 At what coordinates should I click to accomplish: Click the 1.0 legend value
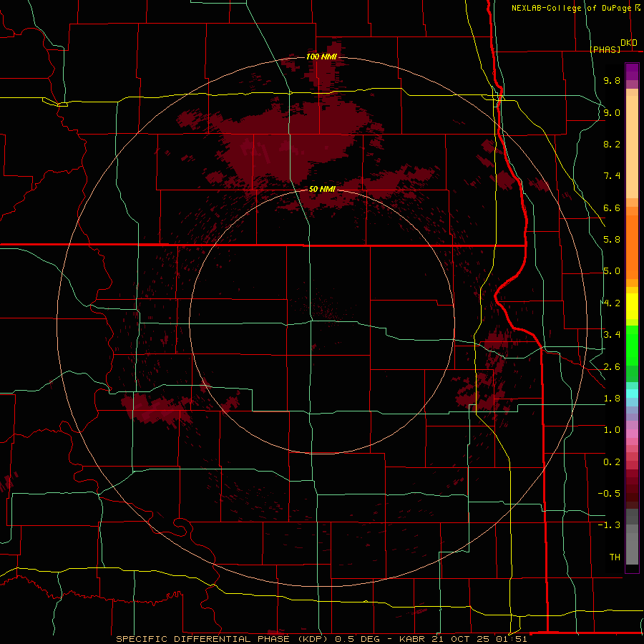point(612,430)
